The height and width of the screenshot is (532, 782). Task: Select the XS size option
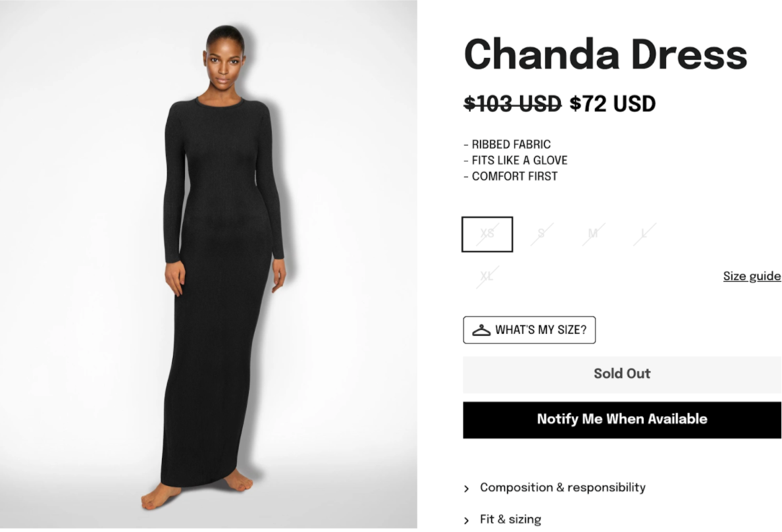click(487, 234)
